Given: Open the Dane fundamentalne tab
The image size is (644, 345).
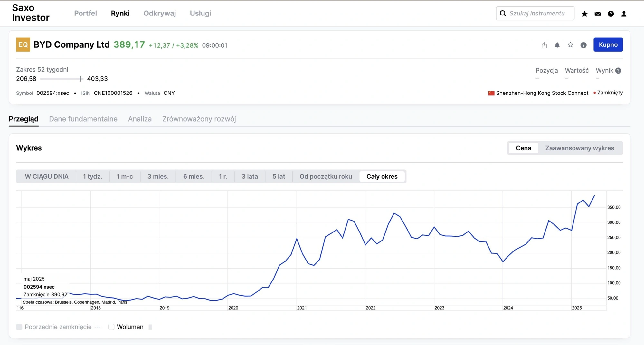Looking at the screenshot, I should [83, 119].
